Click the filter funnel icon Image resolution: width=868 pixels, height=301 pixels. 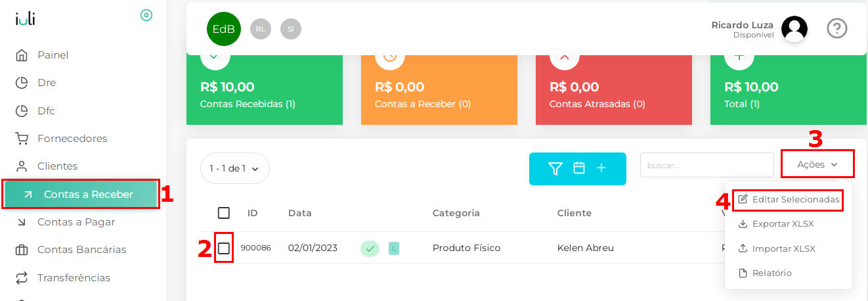point(555,169)
